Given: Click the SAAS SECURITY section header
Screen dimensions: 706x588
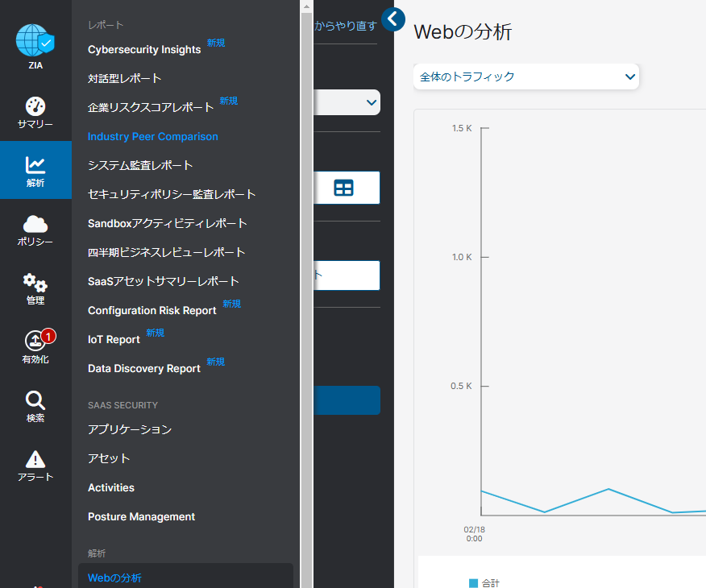Looking at the screenshot, I should pos(123,405).
